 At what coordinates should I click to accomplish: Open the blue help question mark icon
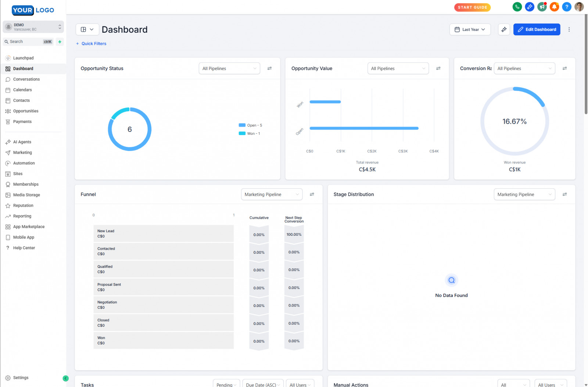[567, 7]
